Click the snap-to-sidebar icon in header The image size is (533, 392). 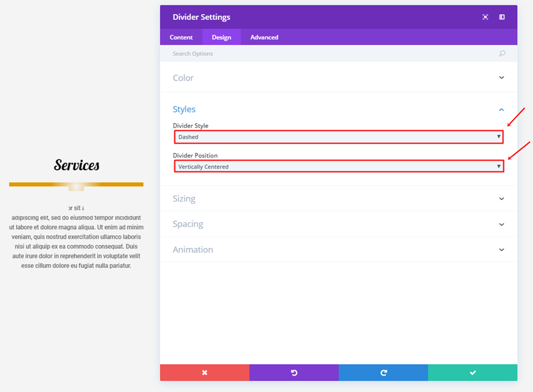coord(502,17)
